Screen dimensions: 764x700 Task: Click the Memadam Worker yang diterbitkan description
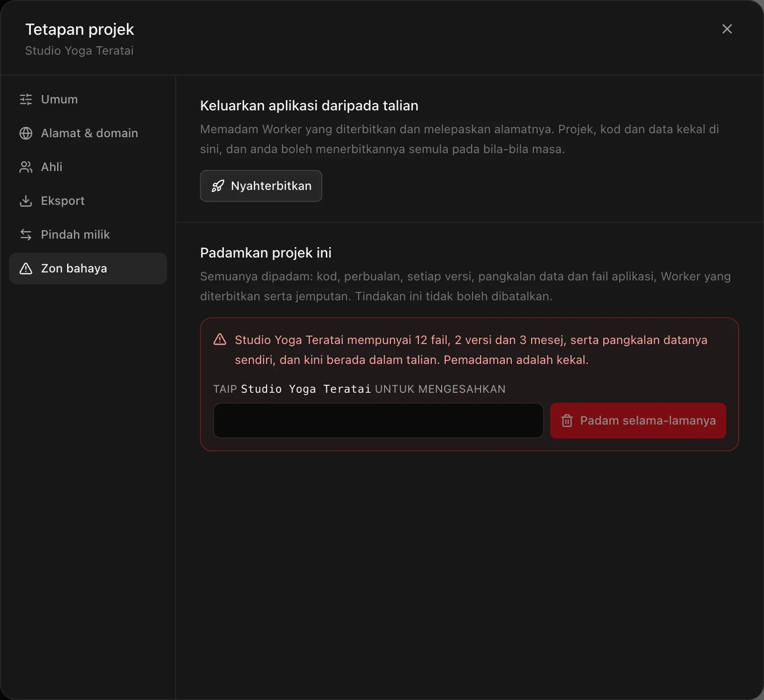point(460,139)
